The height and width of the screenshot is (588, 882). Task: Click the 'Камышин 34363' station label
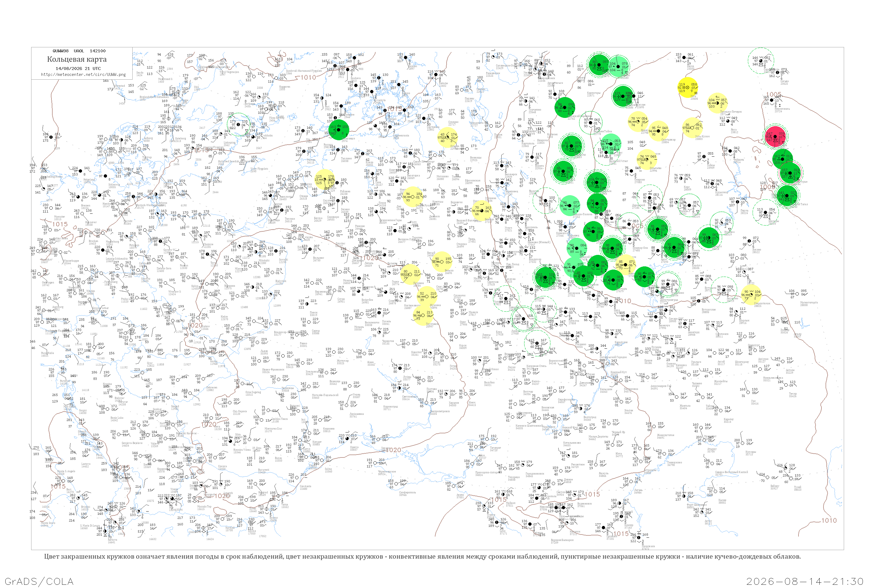tap(606, 390)
